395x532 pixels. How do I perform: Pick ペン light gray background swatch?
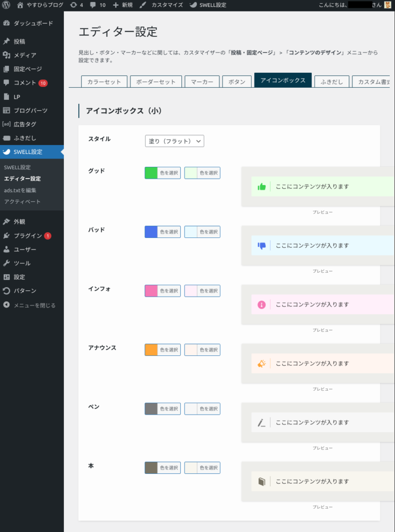pyautogui.click(x=191, y=409)
